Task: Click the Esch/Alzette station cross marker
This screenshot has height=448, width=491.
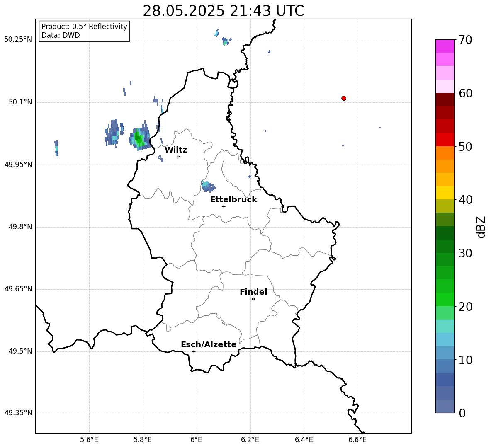Action: pos(194,351)
